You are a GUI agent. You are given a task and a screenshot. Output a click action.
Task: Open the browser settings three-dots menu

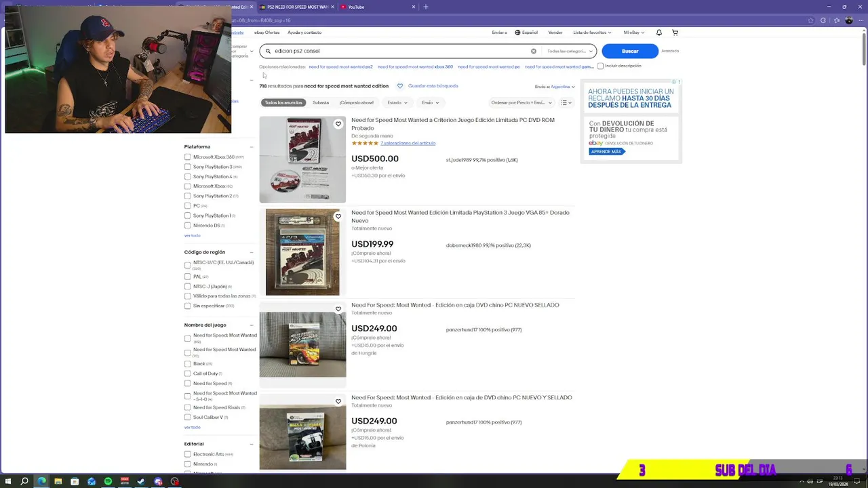tap(861, 20)
